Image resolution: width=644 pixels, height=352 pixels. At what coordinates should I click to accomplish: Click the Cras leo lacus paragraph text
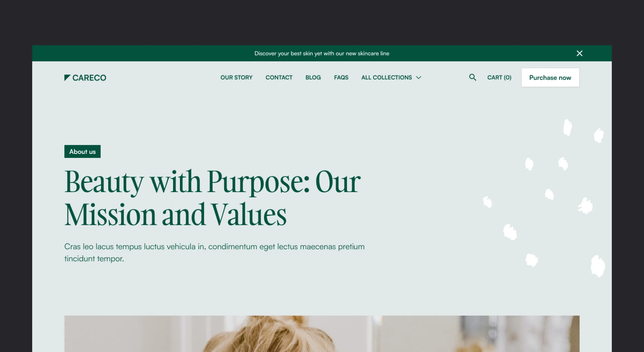click(x=214, y=252)
